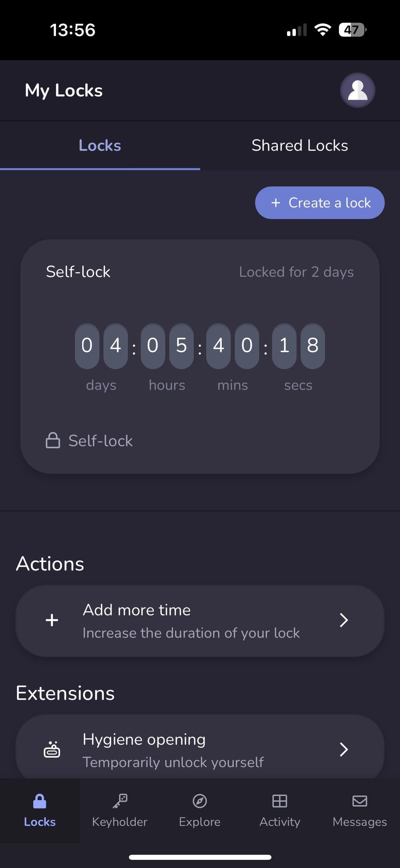Screen dimensions: 400x868
Task: Tap the battery indicator in status bar
Action: [352, 30]
